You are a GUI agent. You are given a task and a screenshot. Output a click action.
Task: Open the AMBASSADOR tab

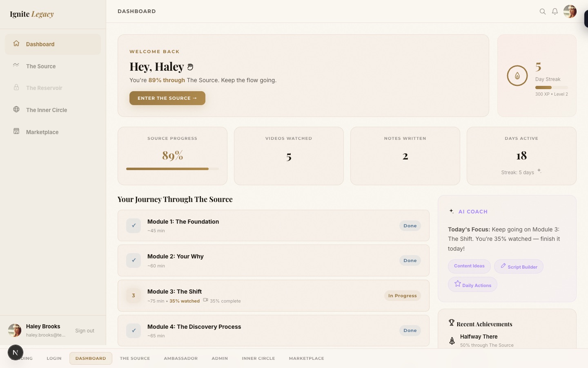click(x=181, y=358)
